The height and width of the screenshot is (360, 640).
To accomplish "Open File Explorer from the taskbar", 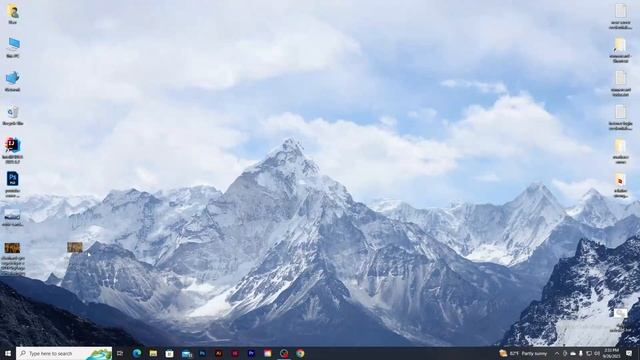I will (153, 353).
